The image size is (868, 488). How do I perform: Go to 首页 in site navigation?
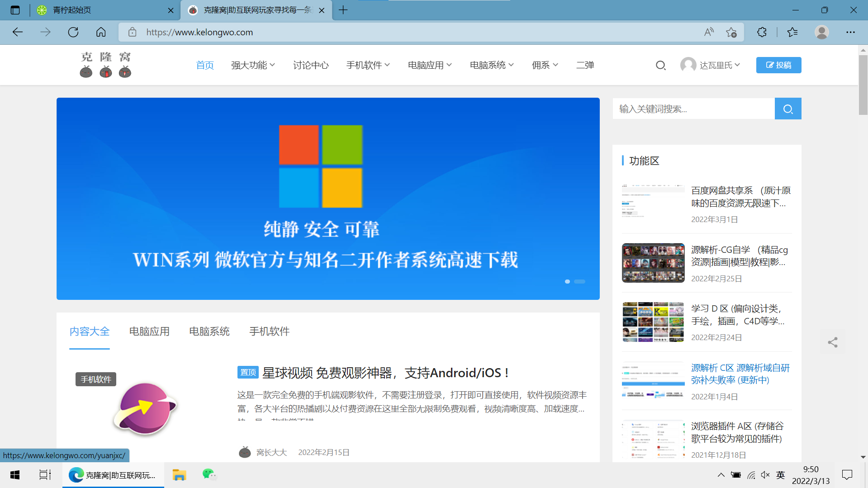tap(205, 65)
